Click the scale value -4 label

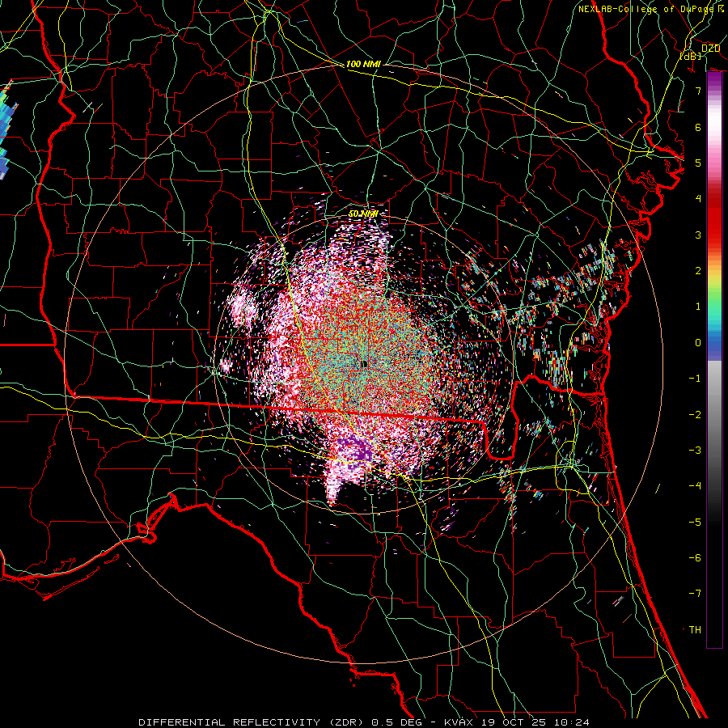(x=695, y=486)
